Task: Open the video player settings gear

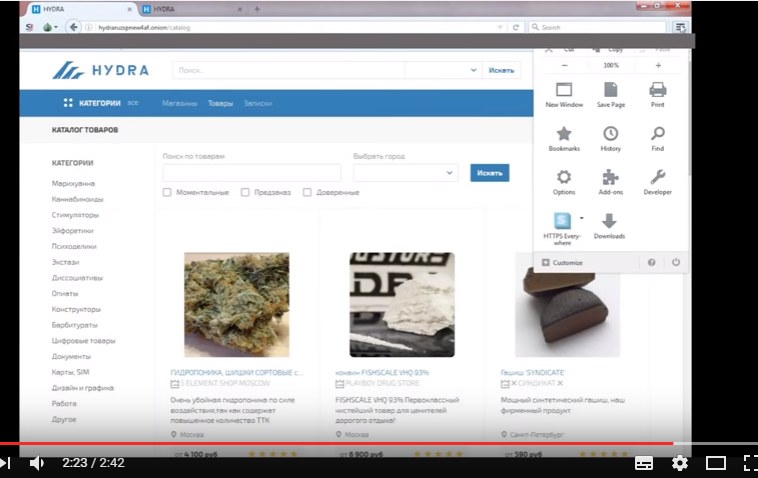Action: (680, 463)
